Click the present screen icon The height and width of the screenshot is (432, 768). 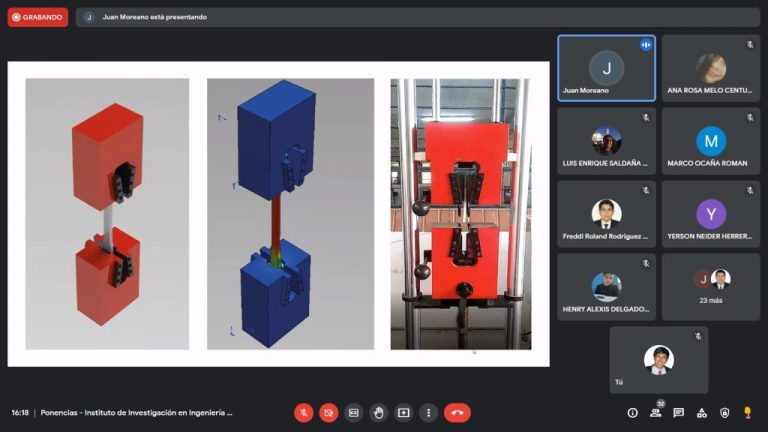click(404, 412)
